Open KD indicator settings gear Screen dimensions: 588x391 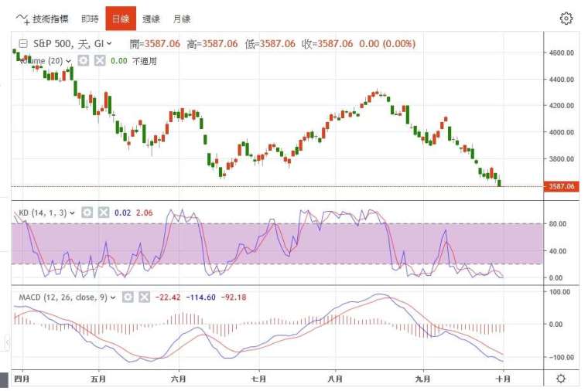pos(87,212)
